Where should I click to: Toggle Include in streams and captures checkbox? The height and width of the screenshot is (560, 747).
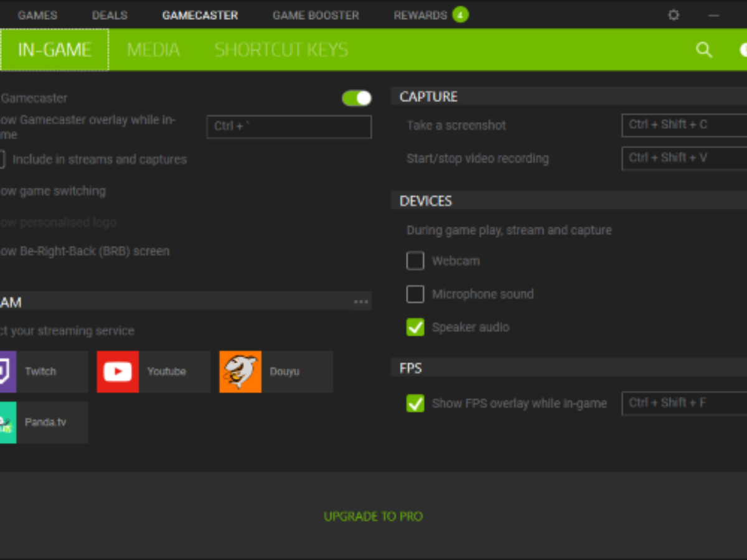coord(1,159)
